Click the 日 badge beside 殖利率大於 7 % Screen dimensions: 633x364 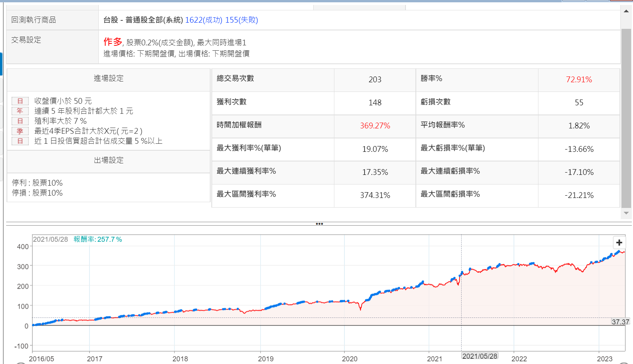coord(20,121)
